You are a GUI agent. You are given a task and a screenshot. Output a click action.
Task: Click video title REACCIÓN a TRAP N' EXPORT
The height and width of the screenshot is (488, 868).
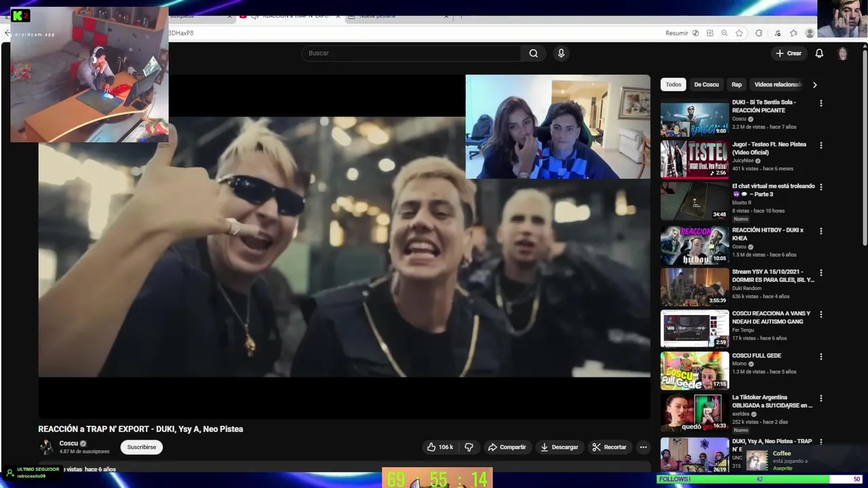(140, 429)
